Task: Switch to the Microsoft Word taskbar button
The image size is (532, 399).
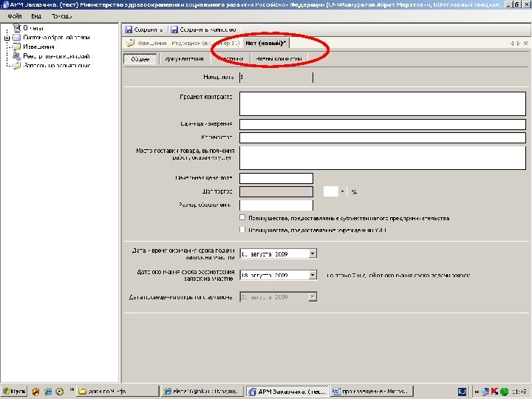Action: point(372,392)
